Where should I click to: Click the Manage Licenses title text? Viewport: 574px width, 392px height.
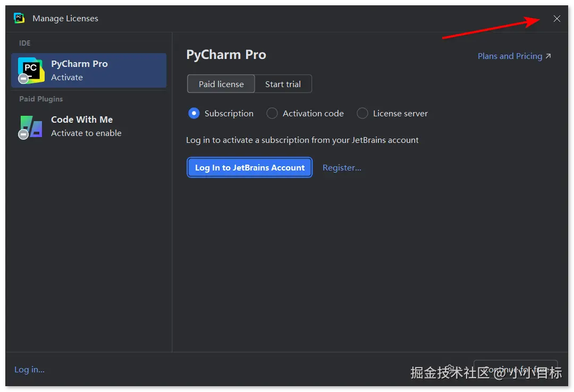[65, 18]
